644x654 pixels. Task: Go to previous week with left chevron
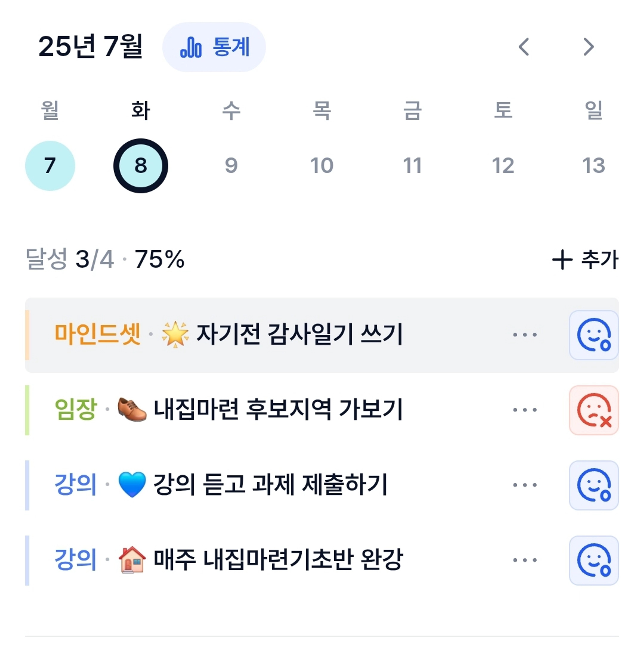[x=524, y=47]
